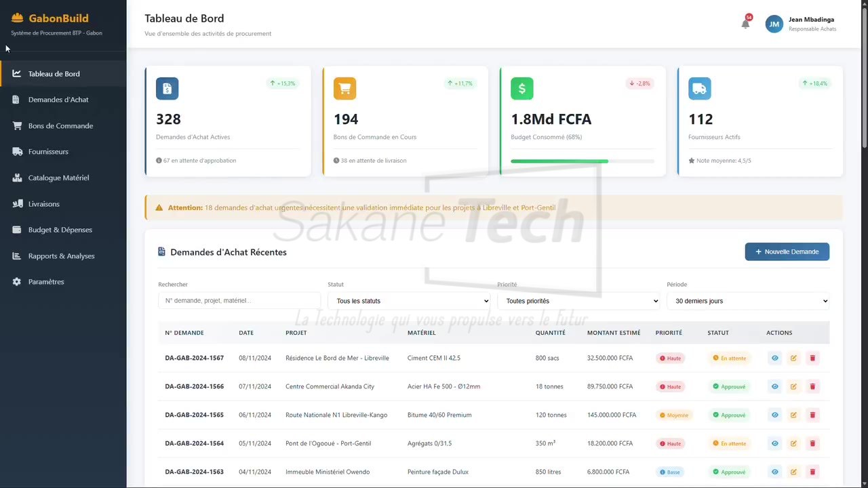Click Jean Mbadinga user name
868x488 pixels.
click(811, 20)
